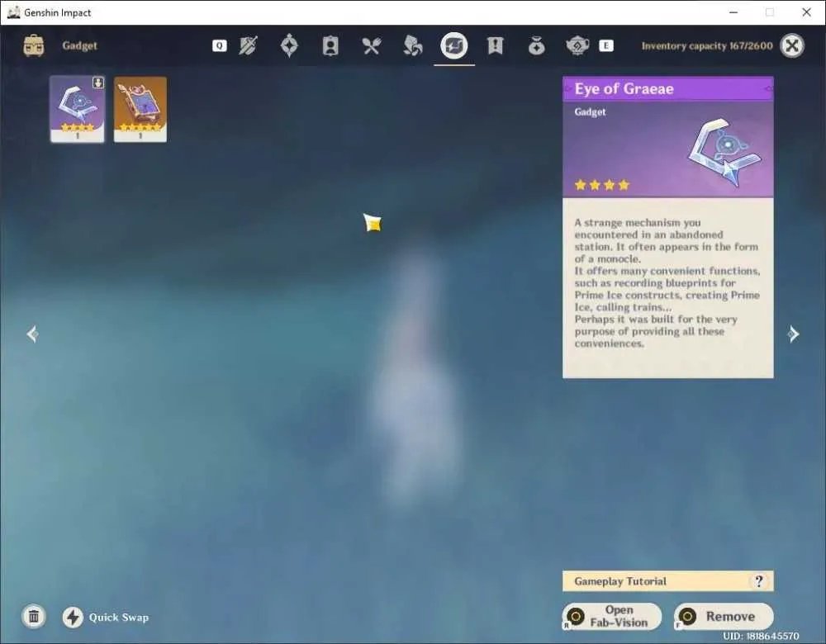The image size is (826, 644).
Task: Open the Character Development Items tab
Action: [x=330, y=45]
